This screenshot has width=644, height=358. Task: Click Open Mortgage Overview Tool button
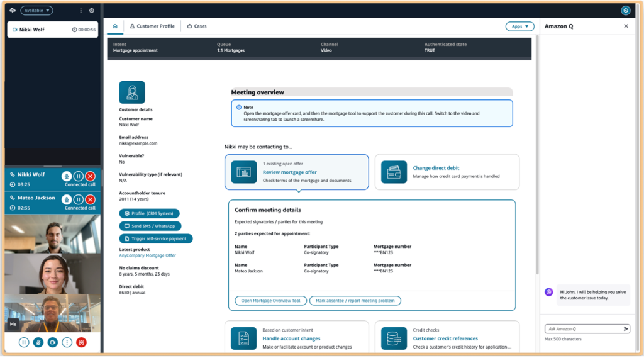pos(270,301)
